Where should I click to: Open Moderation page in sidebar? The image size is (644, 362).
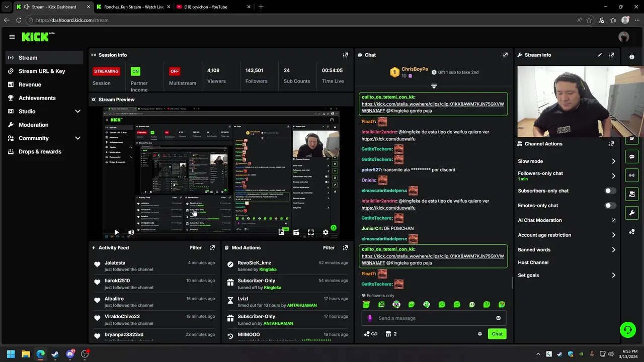44,125
